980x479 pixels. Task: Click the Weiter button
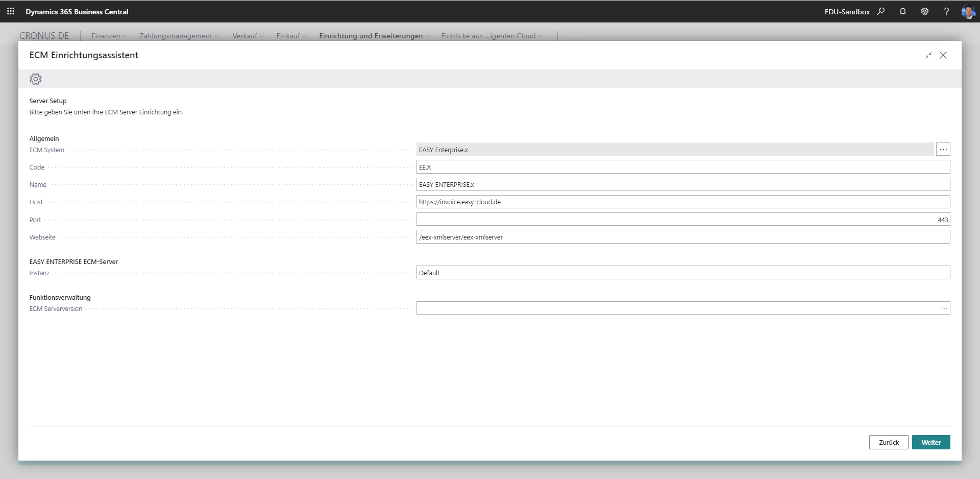[931, 442]
